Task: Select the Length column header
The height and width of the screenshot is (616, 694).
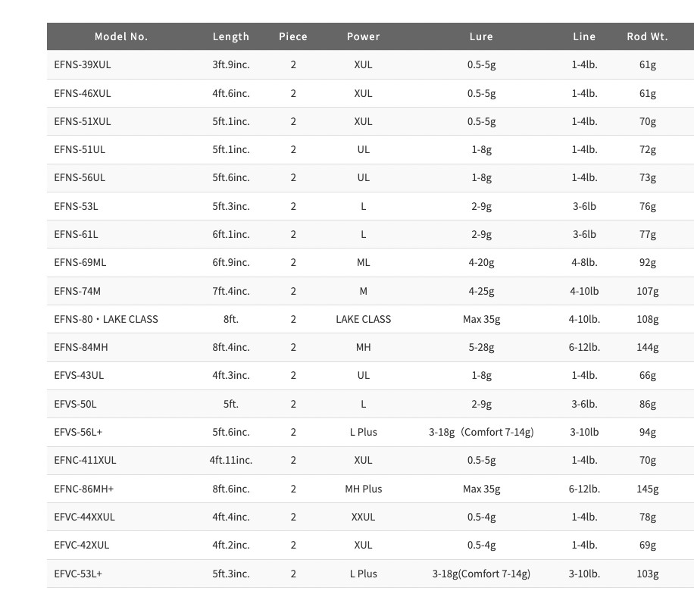Action: pos(230,36)
